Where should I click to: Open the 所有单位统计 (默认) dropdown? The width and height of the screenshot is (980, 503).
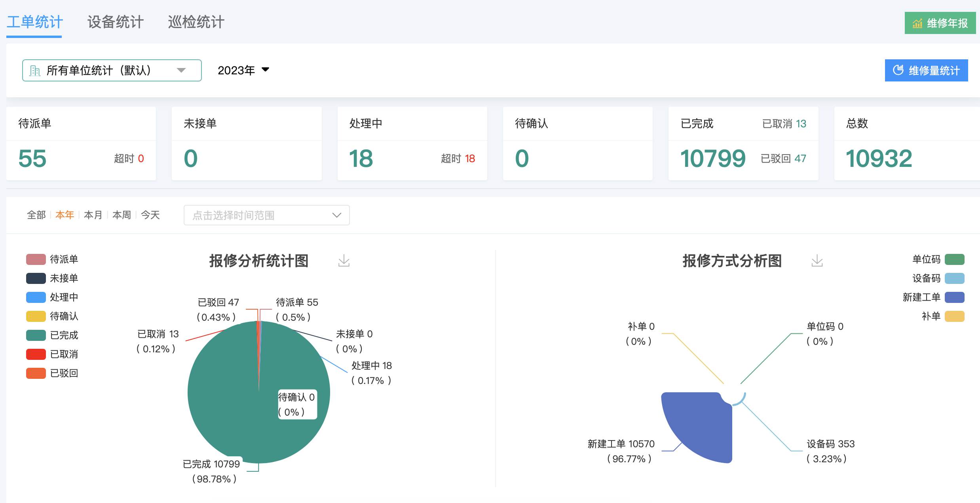tap(112, 70)
